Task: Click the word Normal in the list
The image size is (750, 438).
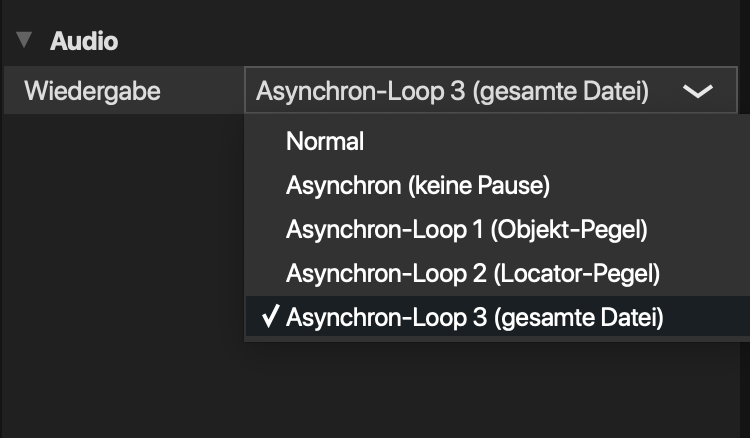Action: [325, 141]
